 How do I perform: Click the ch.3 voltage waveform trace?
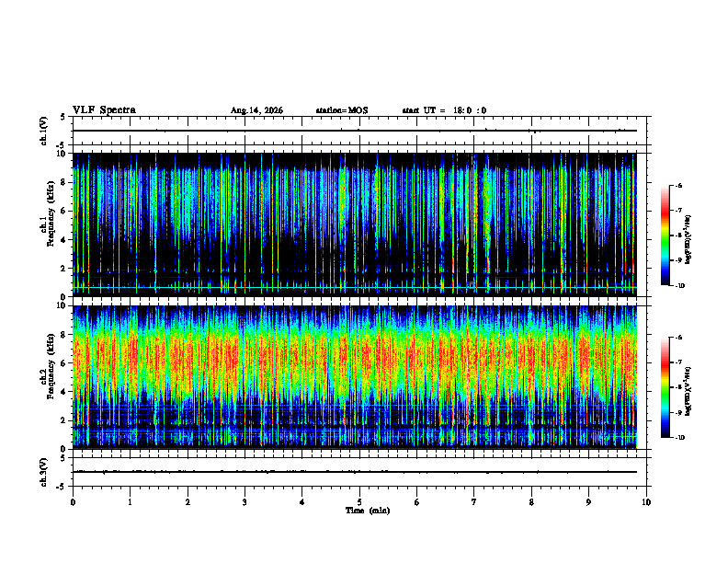click(355, 472)
